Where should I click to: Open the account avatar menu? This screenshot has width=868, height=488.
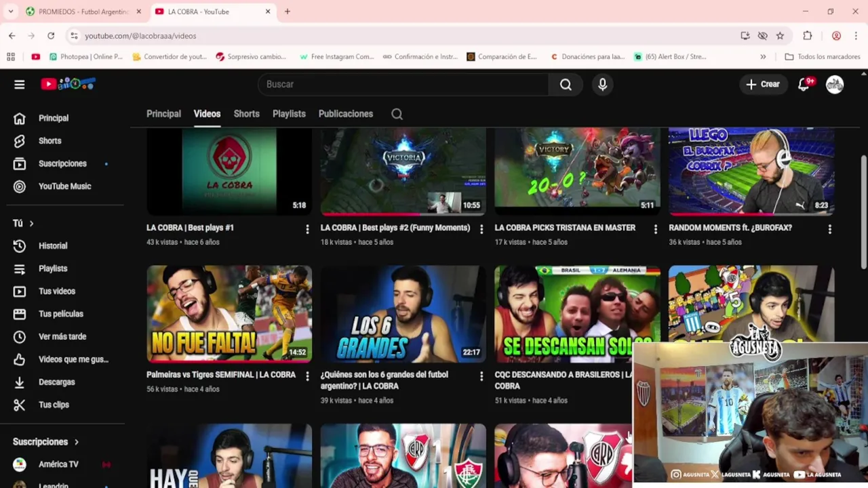coord(835,84)
